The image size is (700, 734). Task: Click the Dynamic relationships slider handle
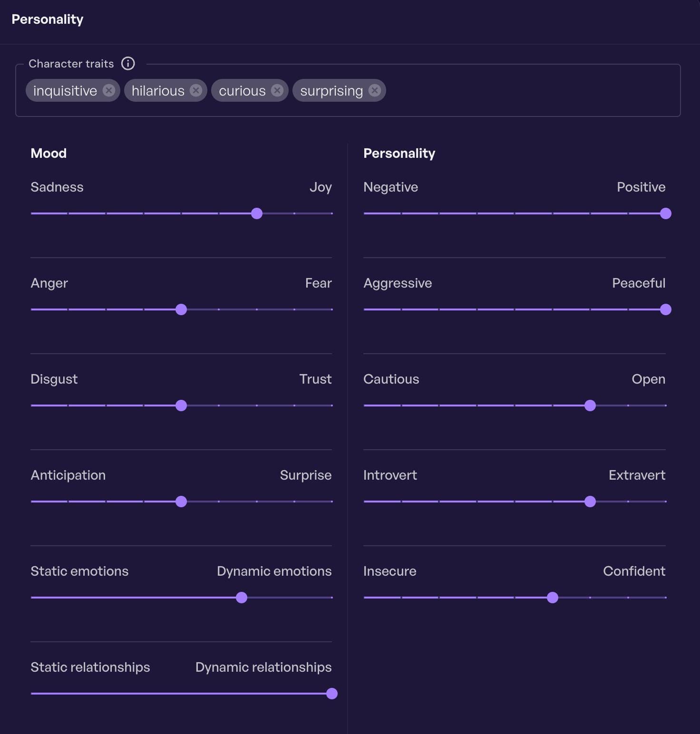tap(332, 694)
